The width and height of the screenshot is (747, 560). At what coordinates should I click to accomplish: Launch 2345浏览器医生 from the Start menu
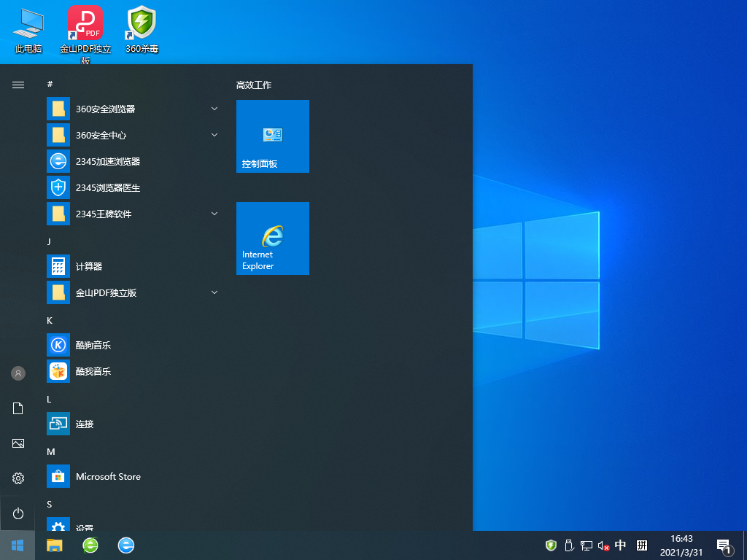point(107,187)
